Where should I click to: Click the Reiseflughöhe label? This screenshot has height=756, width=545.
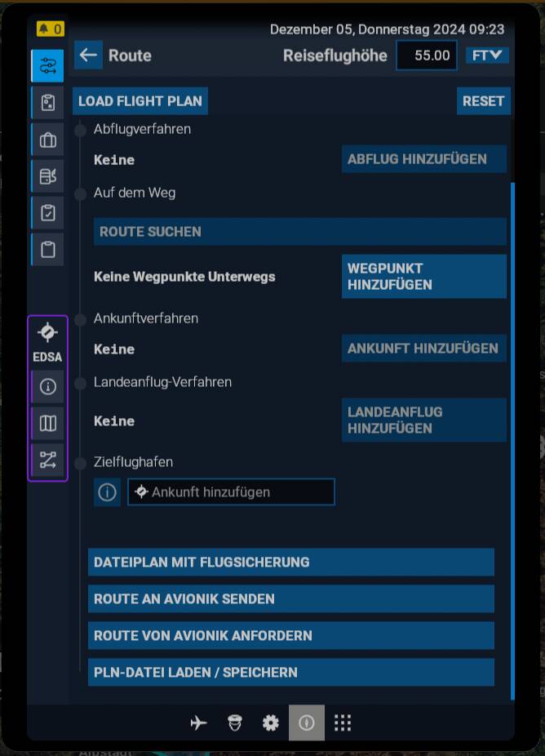[x=335, y=56]
